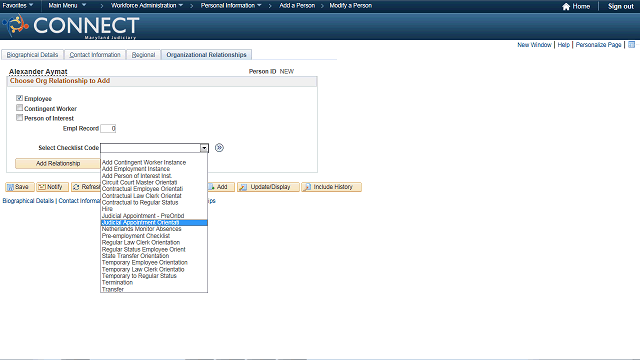Image resolution: width=640 pixels, height=360 pixels.
Task: Collapse the Select Checklist Code dropdown arrow
Action: click(x=204, y=148)
